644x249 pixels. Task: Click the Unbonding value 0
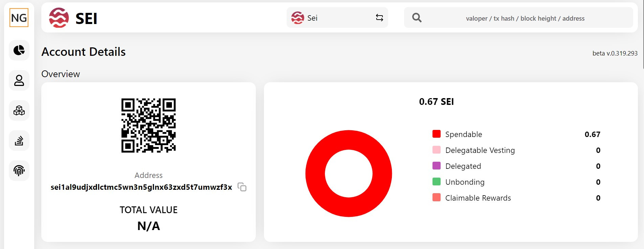point(598,182)
